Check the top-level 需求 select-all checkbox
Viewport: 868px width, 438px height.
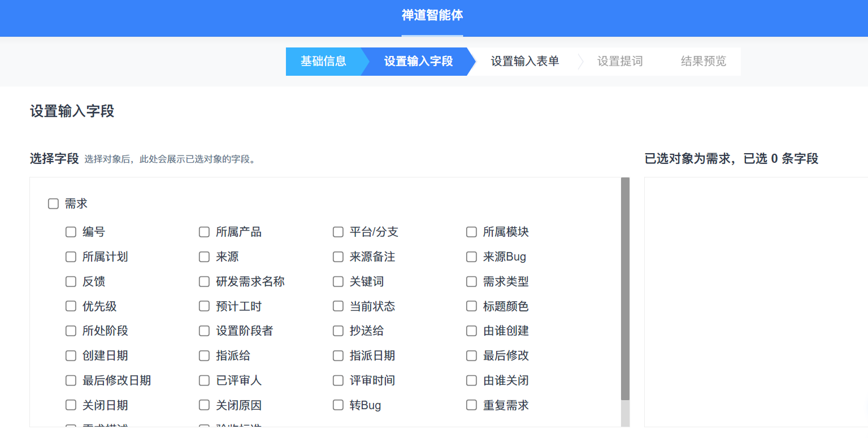tap(53, 204)
